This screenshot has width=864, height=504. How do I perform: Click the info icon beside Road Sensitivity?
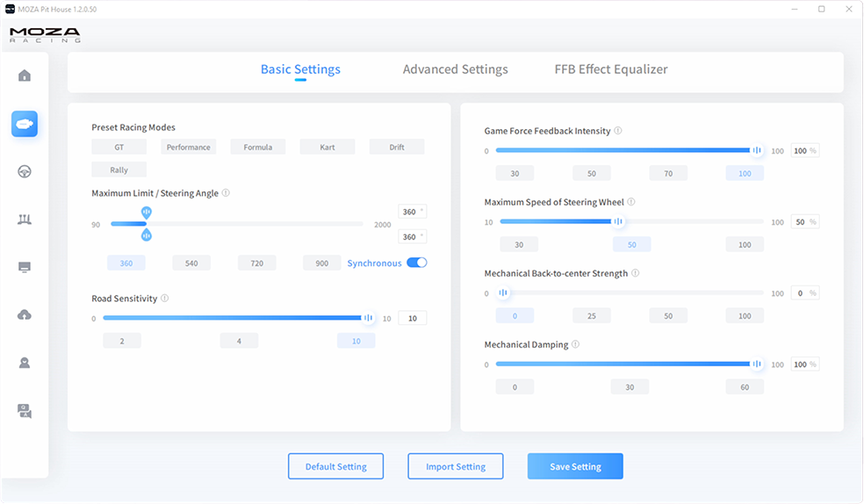coord(164,299)
